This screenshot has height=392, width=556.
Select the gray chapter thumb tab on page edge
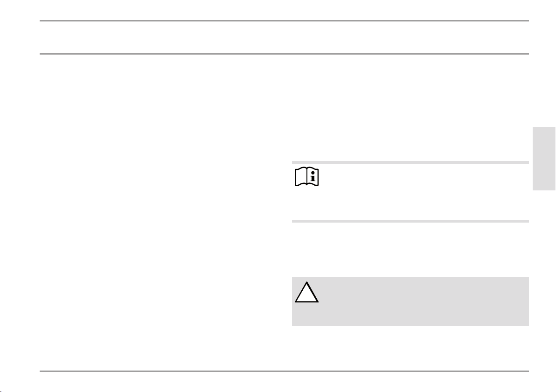pos(543,159)
